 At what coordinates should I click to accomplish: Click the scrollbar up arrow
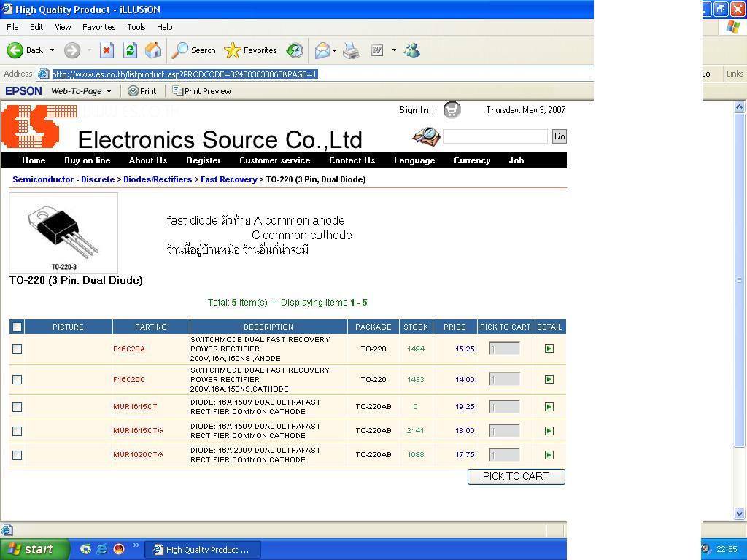tap(739, 107)
